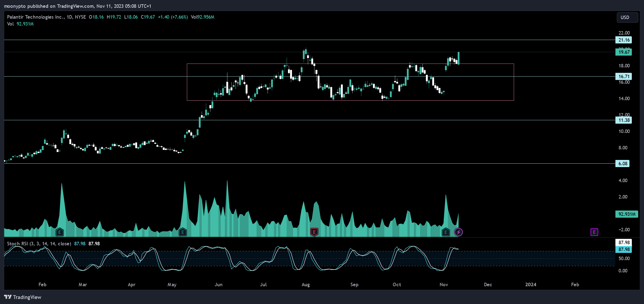Click the 14.00 price axis value
The width and height of the screenshot is (644, 304).
[x=624, y=99]
